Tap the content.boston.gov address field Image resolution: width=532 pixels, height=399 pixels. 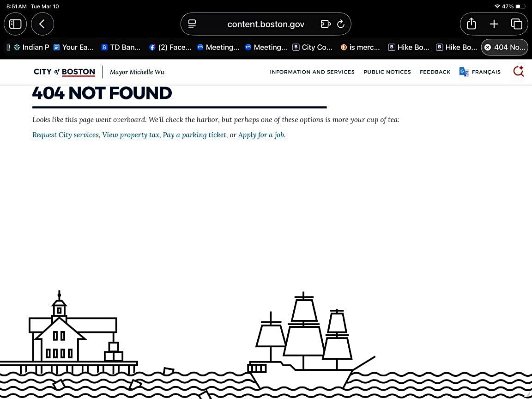click(266, 25)
